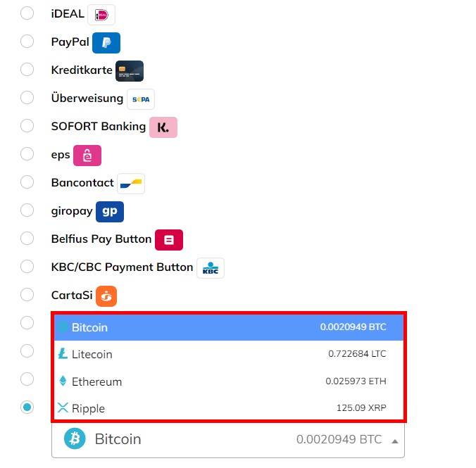Choose Ethereum from the cryptocurrency list

click(x=229, y=381)
